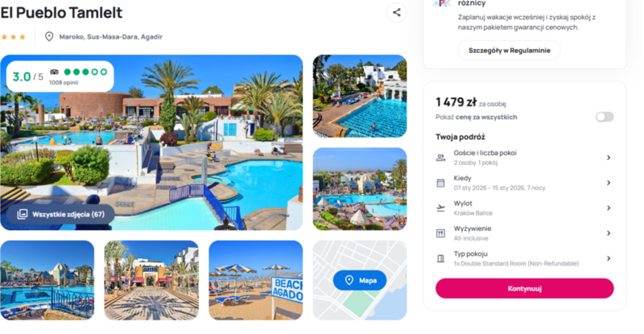The width and height of the screenshot is (644, 334).
Task: Click the meal icon next to Wyżywienie
Action: [440, 233]
